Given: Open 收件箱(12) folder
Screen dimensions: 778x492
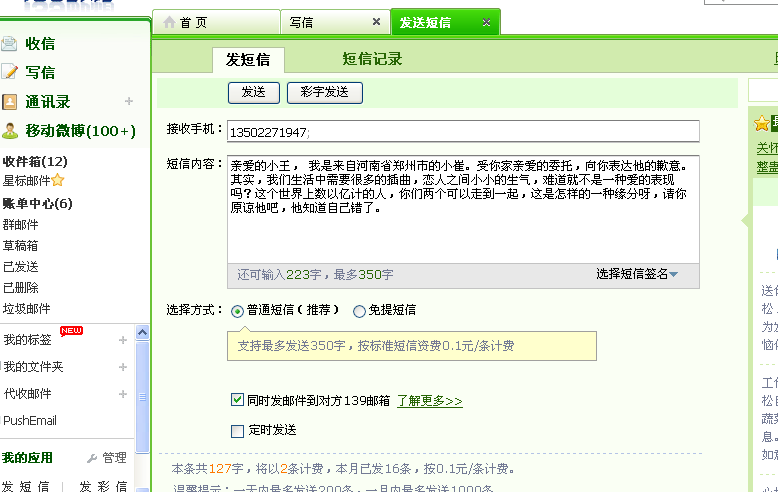Looking at the screenshot, I should click(35, 162).
